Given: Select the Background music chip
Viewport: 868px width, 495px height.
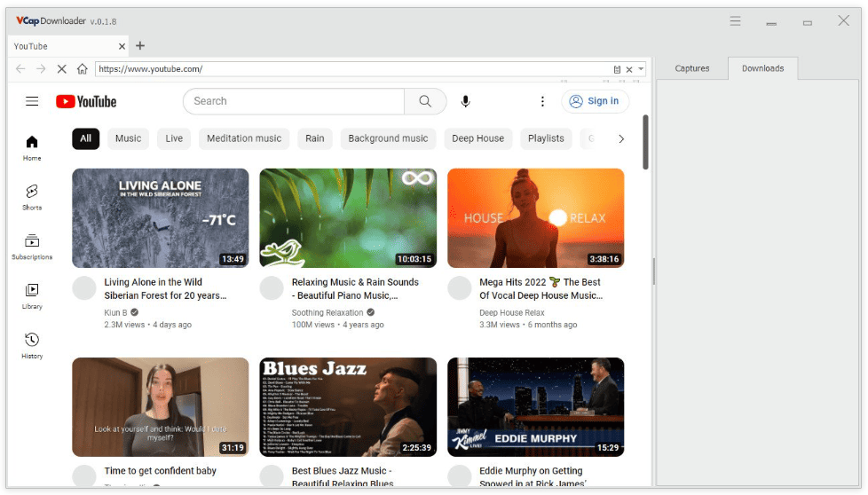Looking at the screenshot, I should [x=388, y=138].
